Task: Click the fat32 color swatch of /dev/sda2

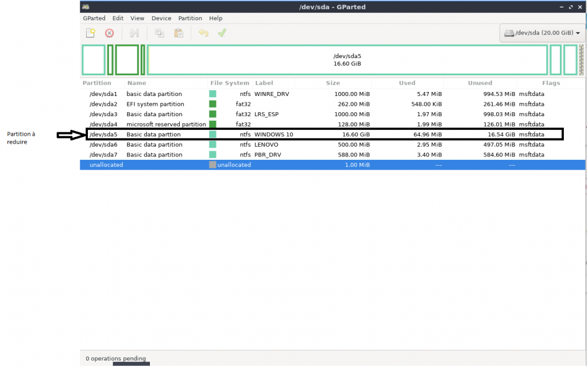Action: pos(212,104)
